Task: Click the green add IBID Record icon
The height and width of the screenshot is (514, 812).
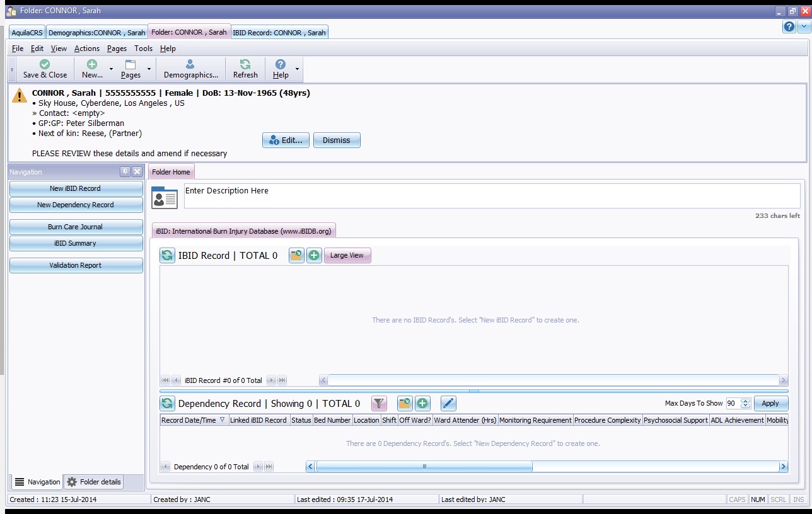Action: [x=314, y=255]
